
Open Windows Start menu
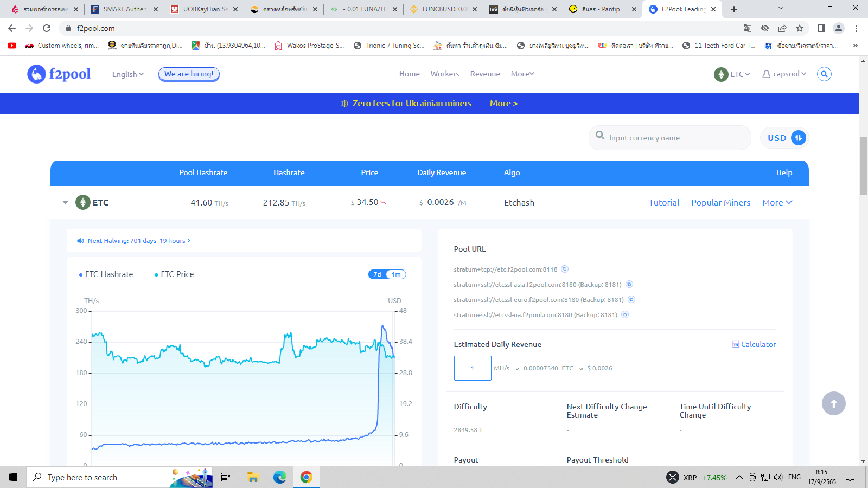13,477
